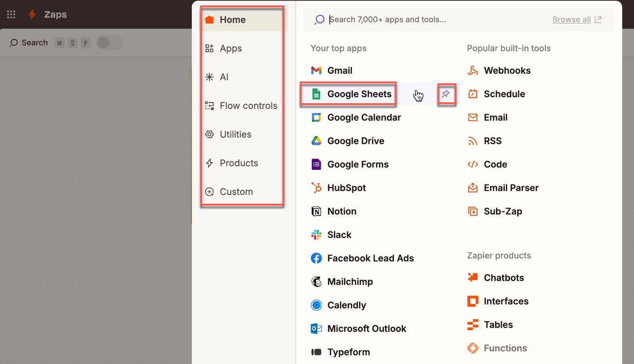Select Sub-Zap built-in tool
634x364 pixels.
pos(495,211)
